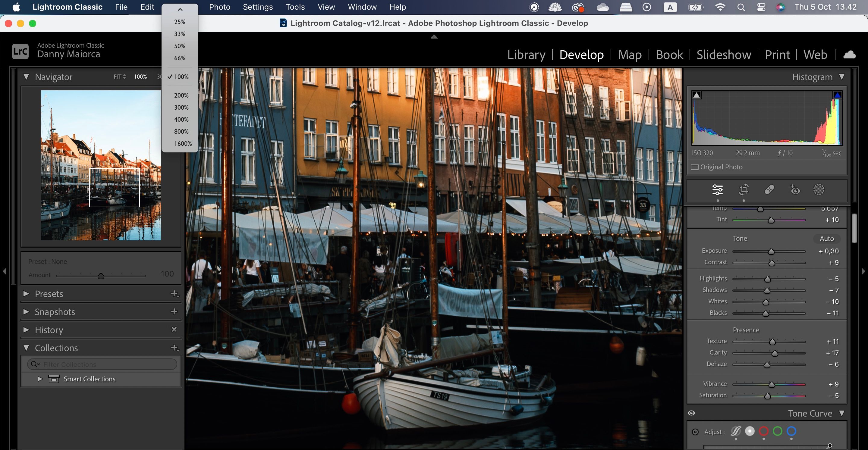Expand the Snapshots panel
Image resolution: width=868 pixels, height=450 pixels.
pos(27,311)
